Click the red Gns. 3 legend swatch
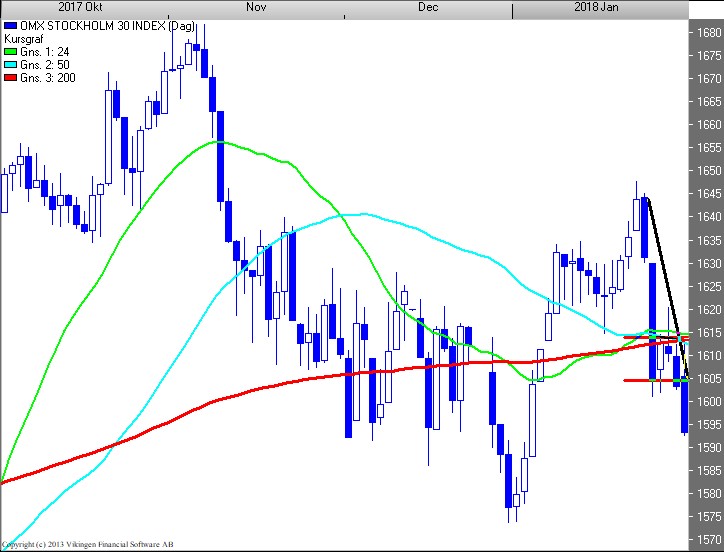Screen dimensions: 724x552 click(x=9, y=78)
